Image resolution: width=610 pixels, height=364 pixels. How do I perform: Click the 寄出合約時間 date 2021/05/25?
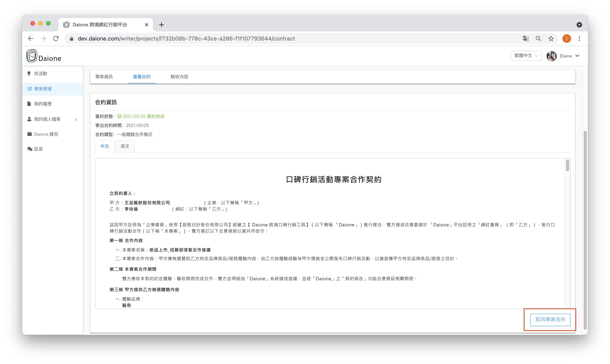pyautogui.click(x=137, y=126)
